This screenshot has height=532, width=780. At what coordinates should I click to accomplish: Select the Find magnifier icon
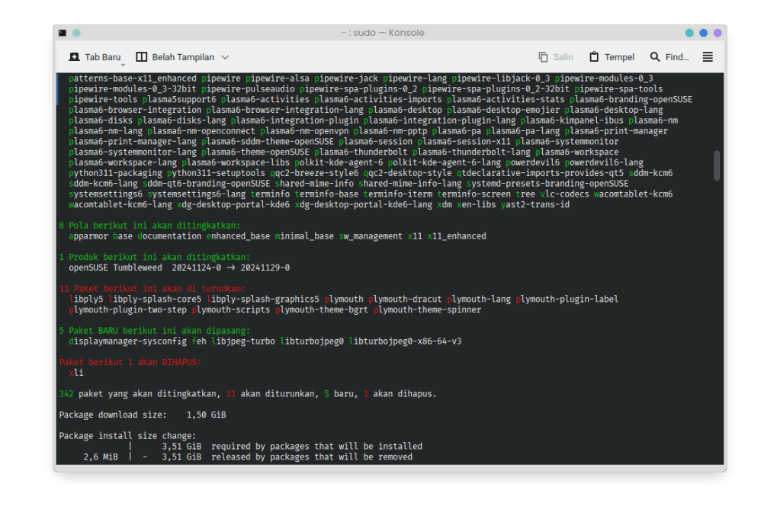pyautogui.click(x=654, y=56)
